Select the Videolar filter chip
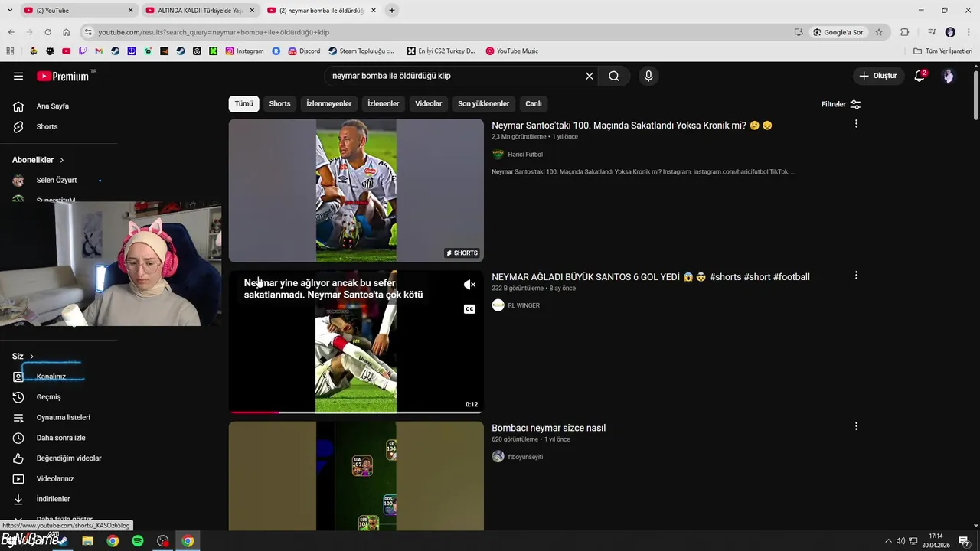The image size is (980, 551). click(428, 103)
